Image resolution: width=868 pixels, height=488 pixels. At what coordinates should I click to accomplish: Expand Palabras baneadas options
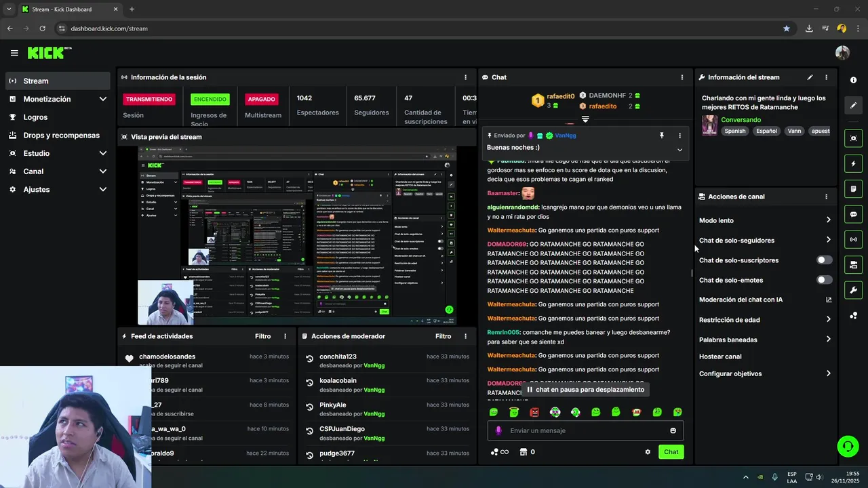[828, 340]
